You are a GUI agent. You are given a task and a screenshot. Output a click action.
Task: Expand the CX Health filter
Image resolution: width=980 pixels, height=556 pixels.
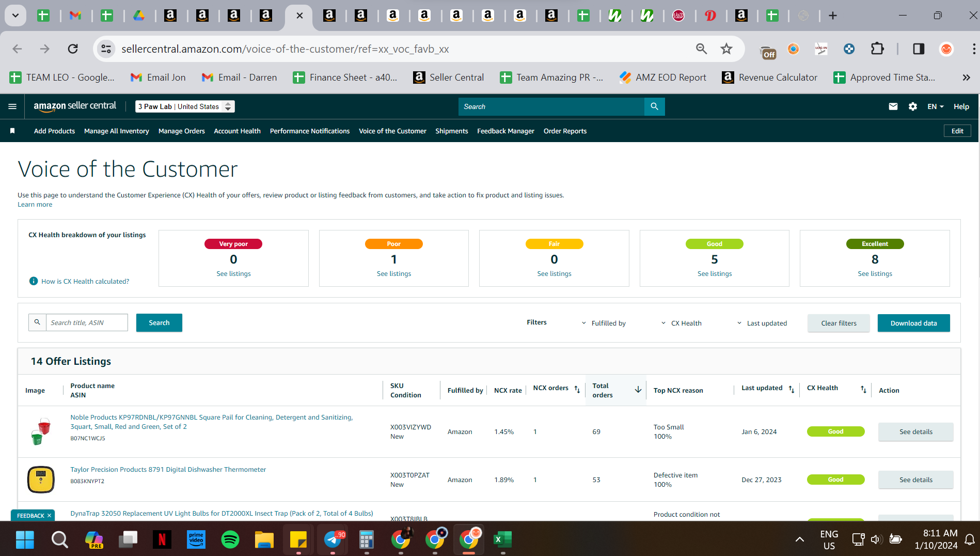coord(681,323)
